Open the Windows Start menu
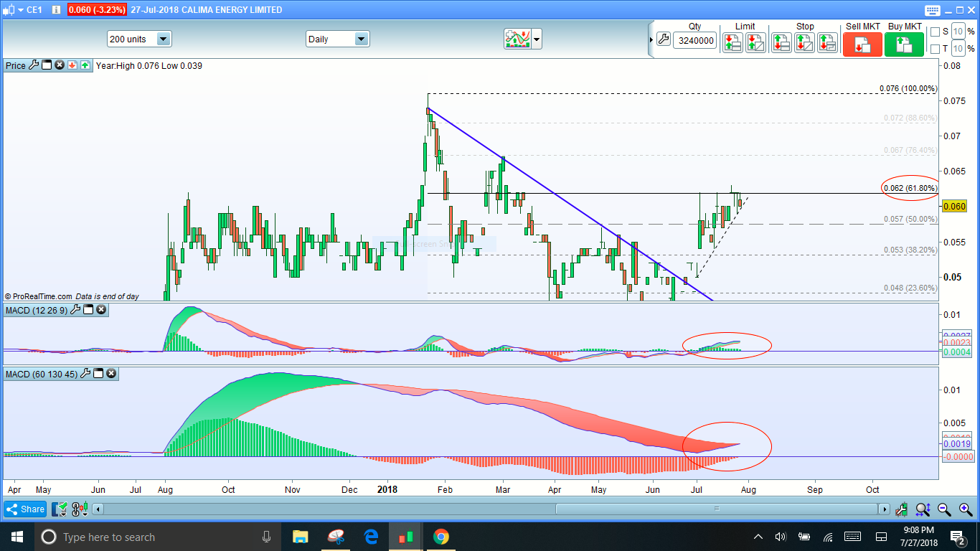 17,537
